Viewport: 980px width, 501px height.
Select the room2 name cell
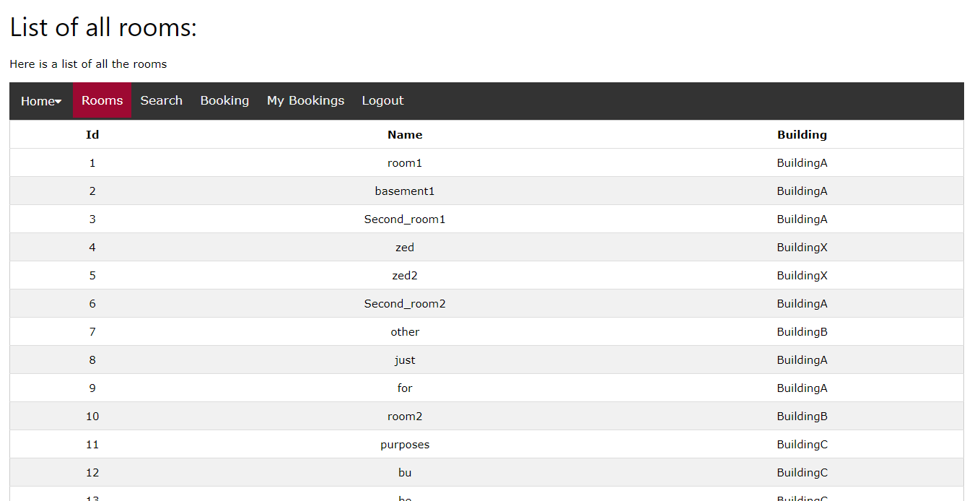(405, 417)
